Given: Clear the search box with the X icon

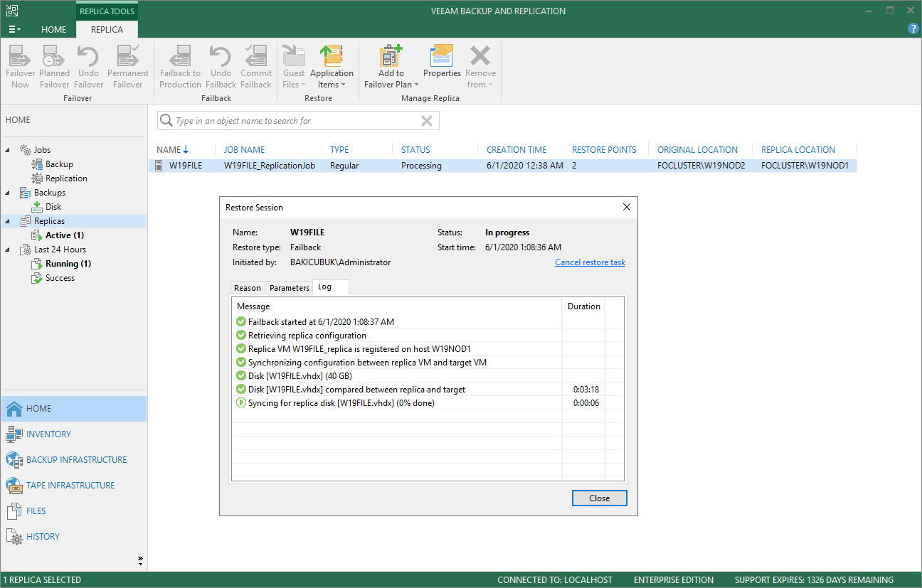Looking at the screenshot, I should [427, 121].
